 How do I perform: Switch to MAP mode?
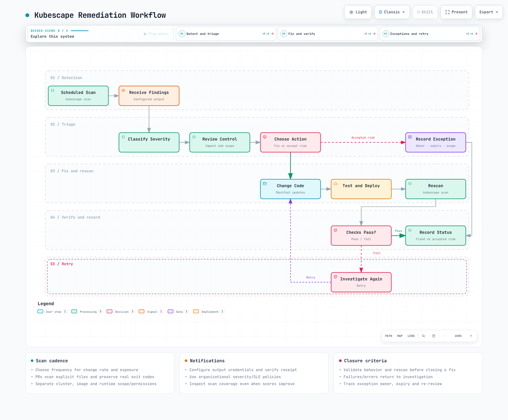(400, 336)
